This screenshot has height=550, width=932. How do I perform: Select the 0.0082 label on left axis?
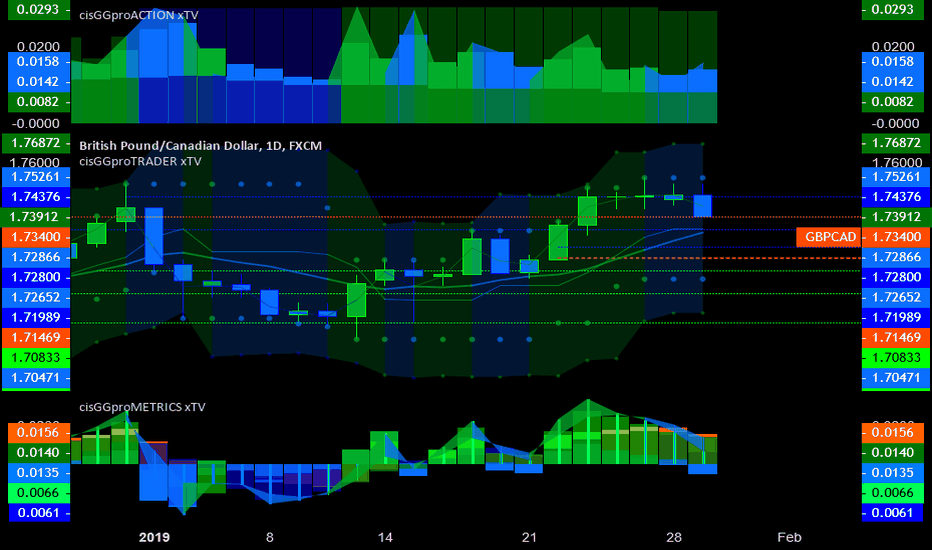(x=39, y=102)
